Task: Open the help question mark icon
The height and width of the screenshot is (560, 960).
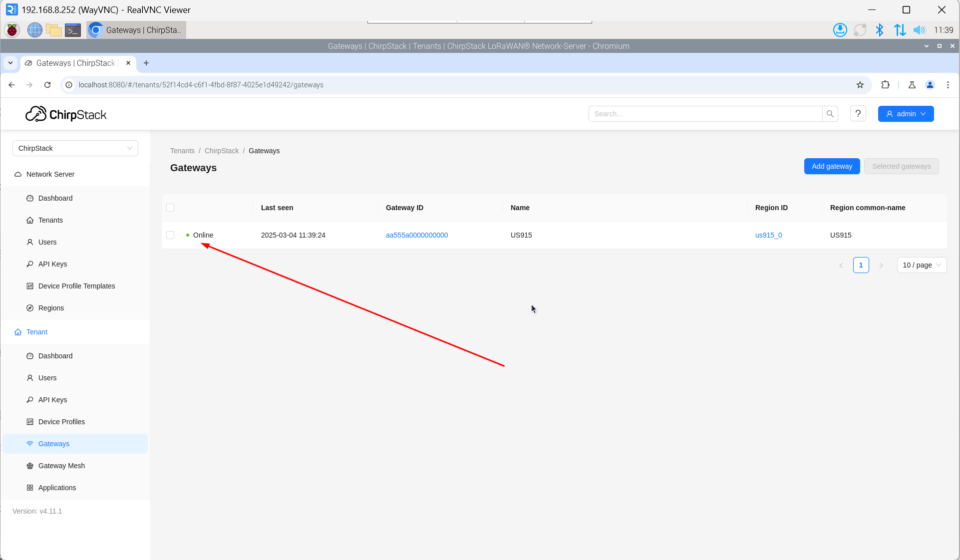Action: tap(858, 114)
